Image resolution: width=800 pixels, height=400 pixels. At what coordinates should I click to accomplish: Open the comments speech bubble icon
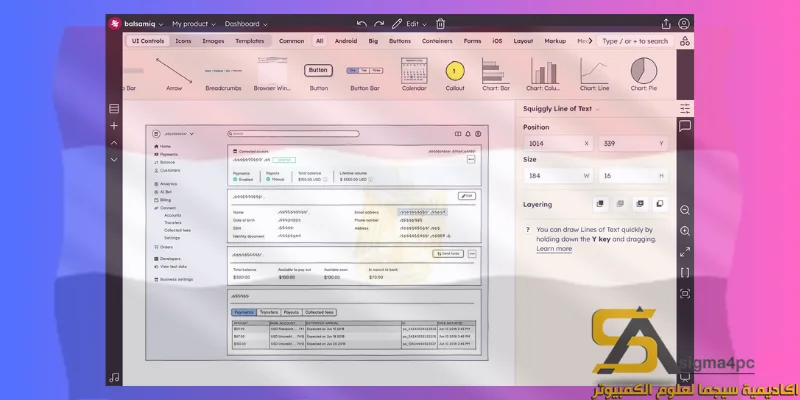click(x=685, y=126)
